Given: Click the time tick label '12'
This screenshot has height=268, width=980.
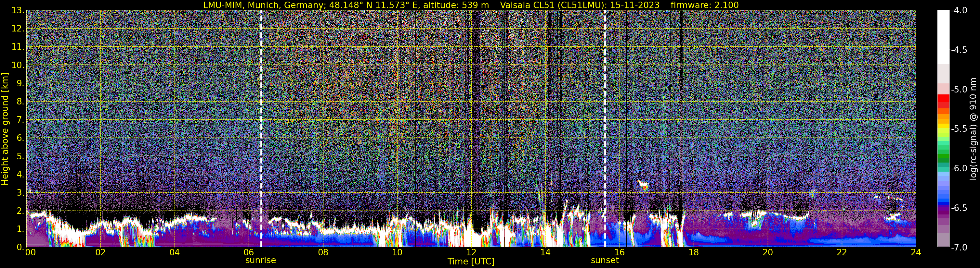Looking at the screenshot, I should (x=471, y=252).
